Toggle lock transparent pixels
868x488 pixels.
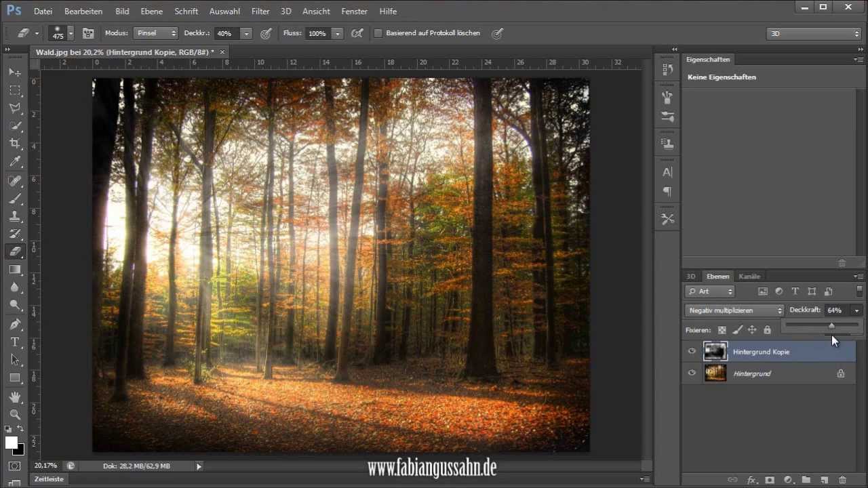(x=722, y=330)
